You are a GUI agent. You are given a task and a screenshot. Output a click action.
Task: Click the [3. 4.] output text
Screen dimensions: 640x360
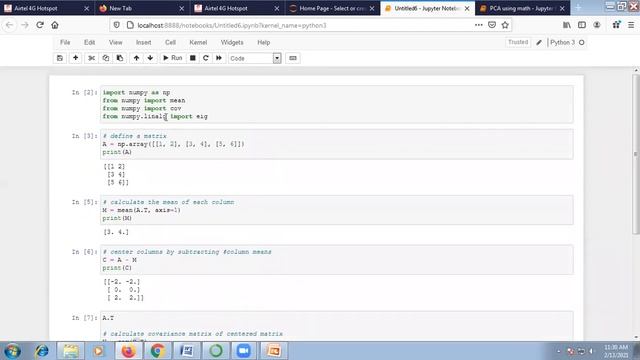[x=116, y=232]
